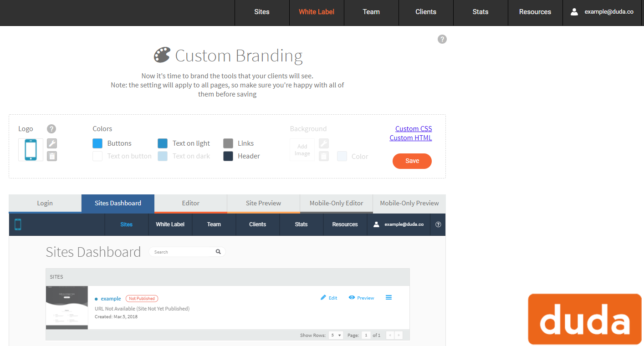The image size is (644, 346).
Task: Click the hamburger menu icon for example site
Action: pyautogui.click(x=388, y=298)
